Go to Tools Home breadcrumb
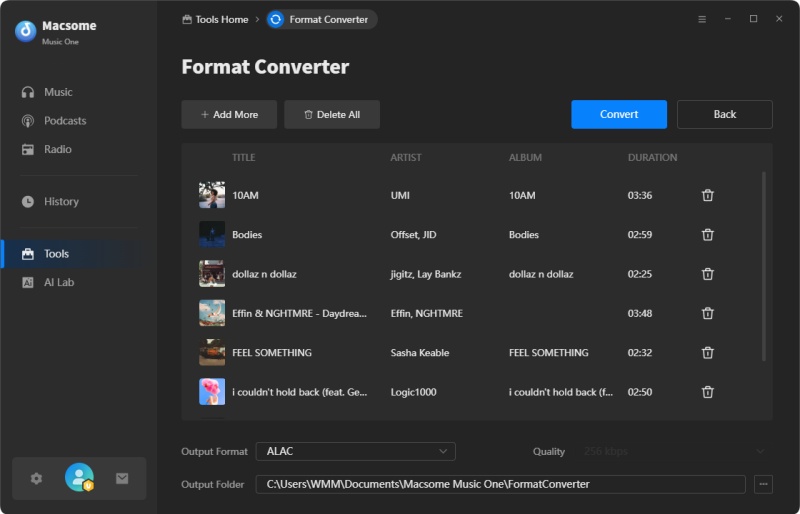800x514 pixels. click(215, 19)
